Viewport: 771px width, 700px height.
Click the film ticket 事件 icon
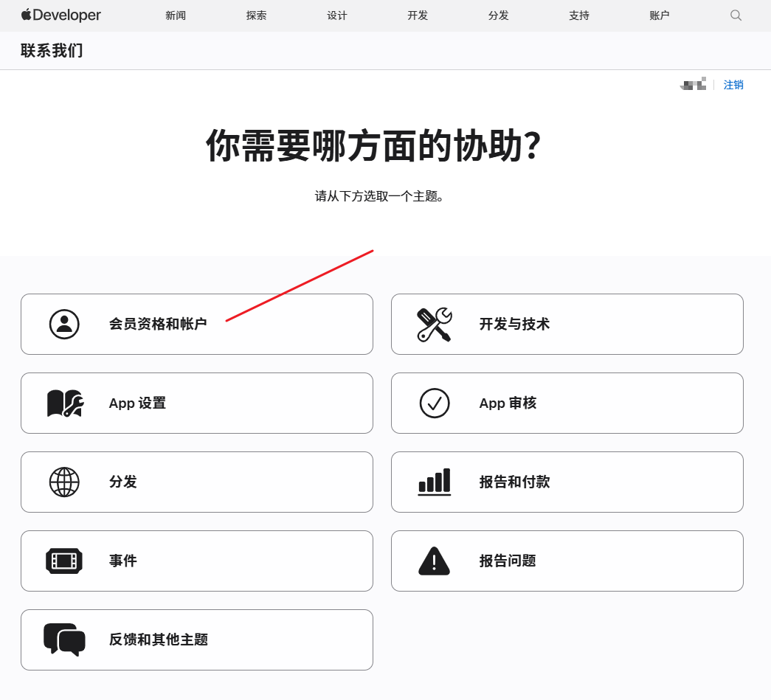click(x=64, y=561)
